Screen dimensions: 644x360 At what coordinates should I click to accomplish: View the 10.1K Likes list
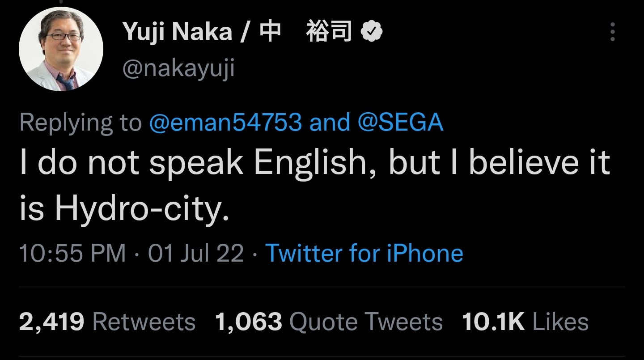tap(525, 322)
